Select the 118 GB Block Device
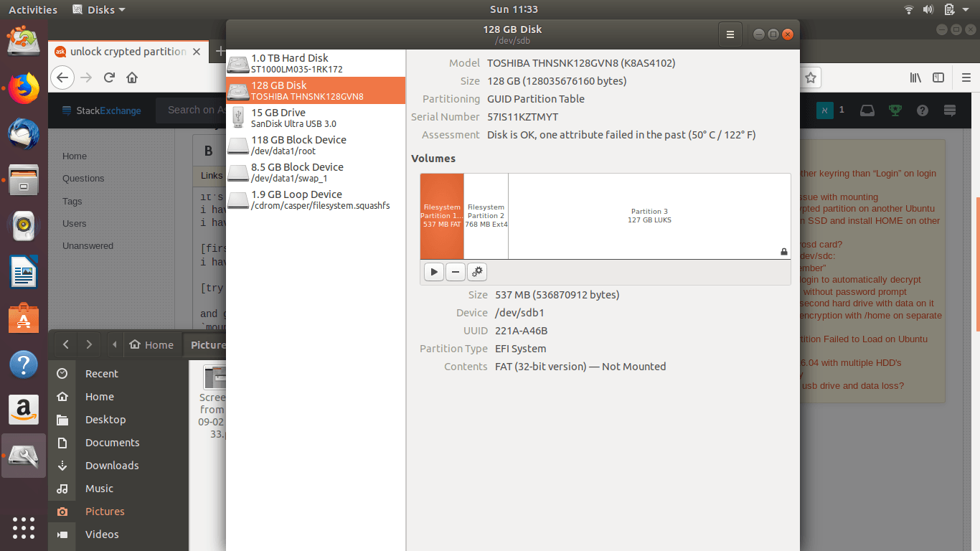The height and width of the screenshot is (551, 980). click(x=316, y=145)
